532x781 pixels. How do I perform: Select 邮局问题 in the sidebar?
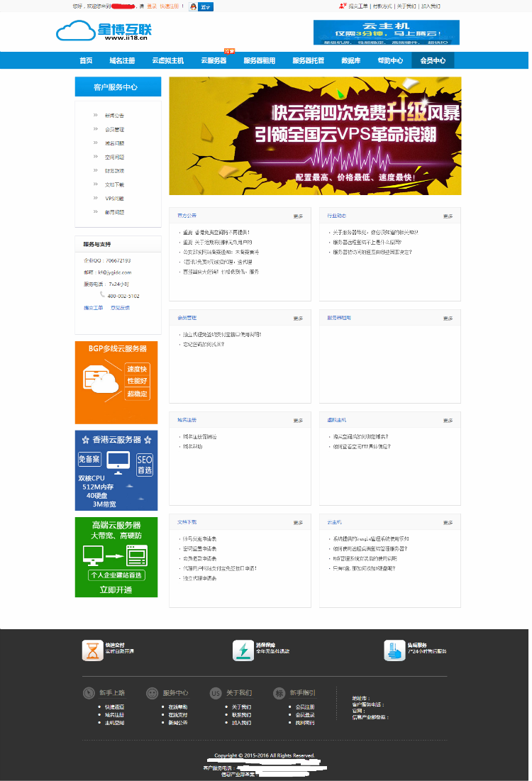(x=115, y=212)
